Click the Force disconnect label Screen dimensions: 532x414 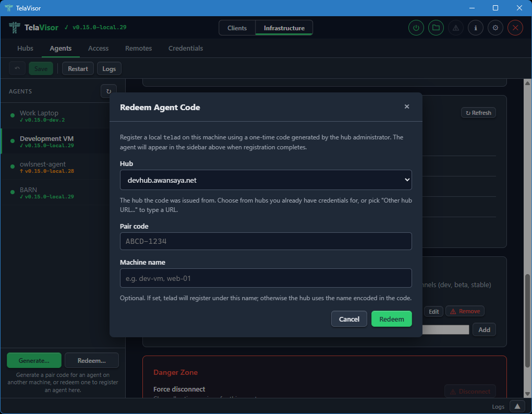coord(179,389)
